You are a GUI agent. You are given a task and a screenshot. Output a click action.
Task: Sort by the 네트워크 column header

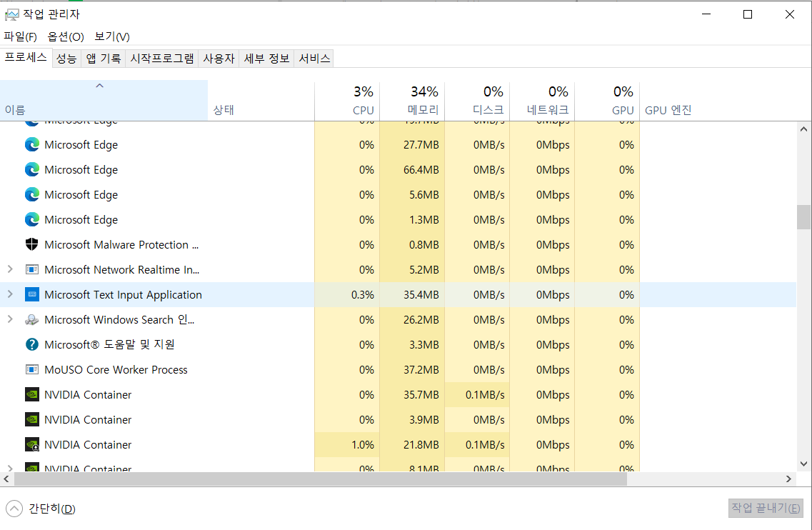[542, 101]
